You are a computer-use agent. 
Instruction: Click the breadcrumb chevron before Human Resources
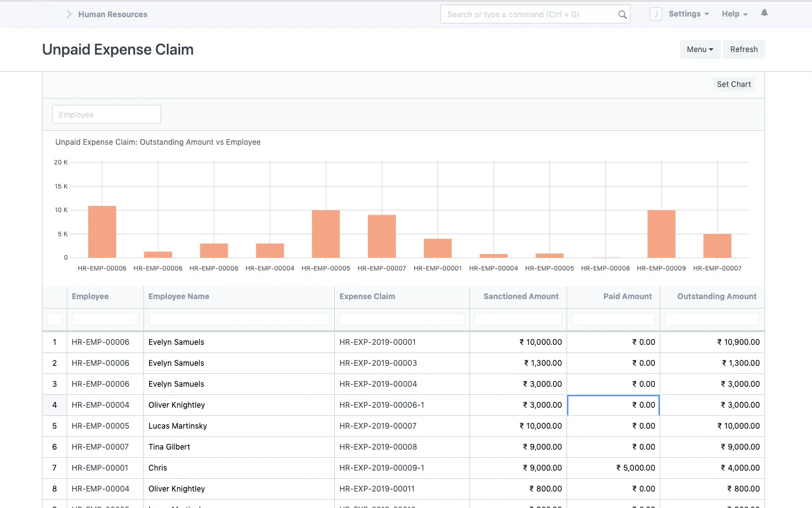[69, 14]
